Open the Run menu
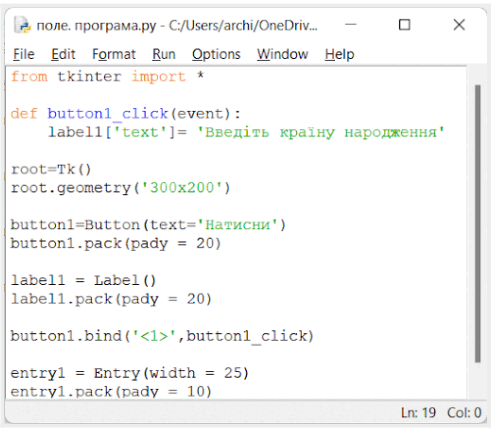Image resolution: width=492 pixels, height=433 pixels. click(164, 54)
